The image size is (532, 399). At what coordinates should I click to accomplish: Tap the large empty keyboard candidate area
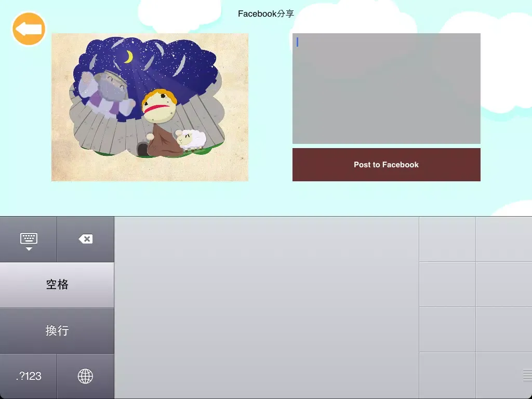pos(266,308)
